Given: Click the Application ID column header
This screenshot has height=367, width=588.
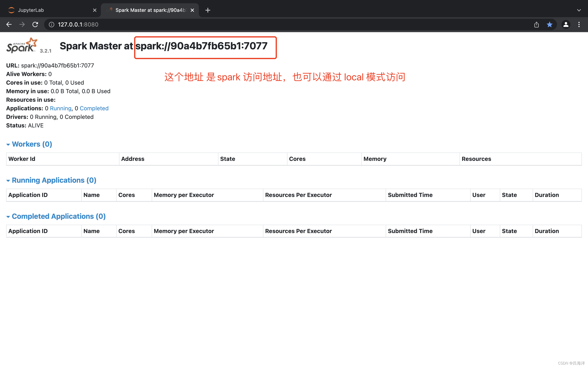Looking at the screenshot, I should point(28,195).
